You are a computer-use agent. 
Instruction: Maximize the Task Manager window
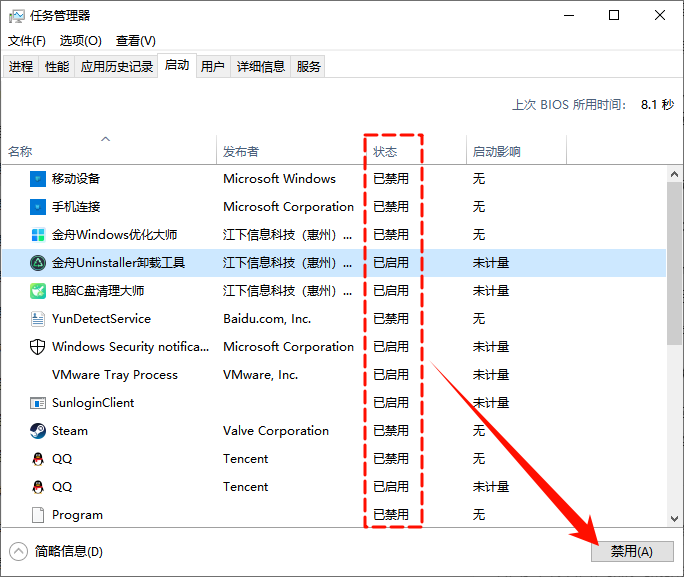coord(614,16)
